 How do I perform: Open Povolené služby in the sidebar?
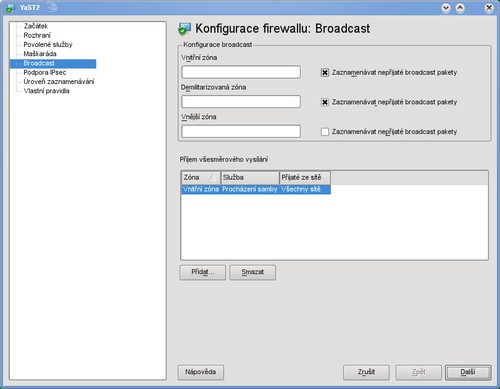tap(48, 45)
